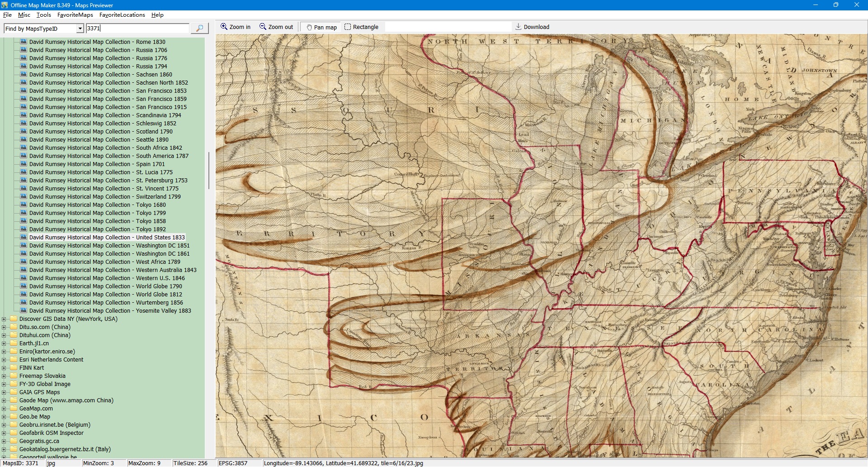
Task: Click the search ID input field
Action: click(137, 29)
